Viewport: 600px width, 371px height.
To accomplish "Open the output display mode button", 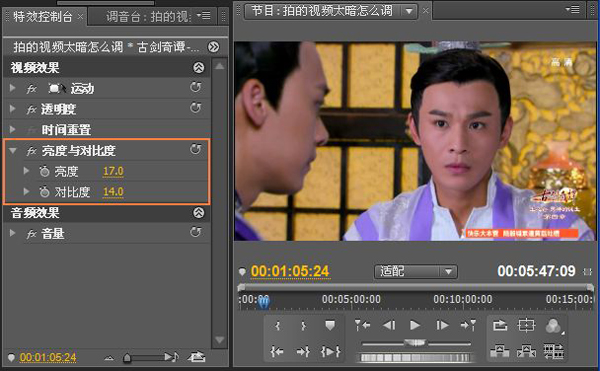I will click(554, 326).
